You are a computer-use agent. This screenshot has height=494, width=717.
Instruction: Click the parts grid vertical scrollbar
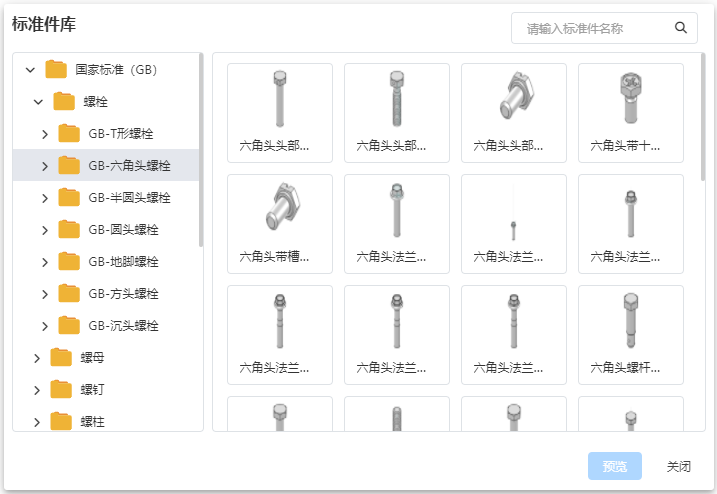pyautogui.click(x=703, y=118)
